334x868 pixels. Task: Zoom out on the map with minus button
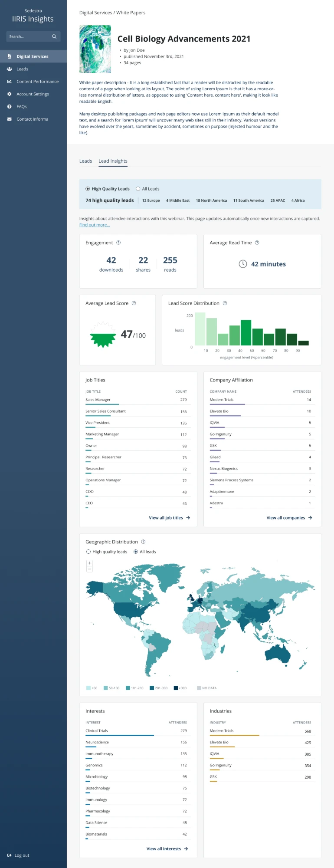89,569
